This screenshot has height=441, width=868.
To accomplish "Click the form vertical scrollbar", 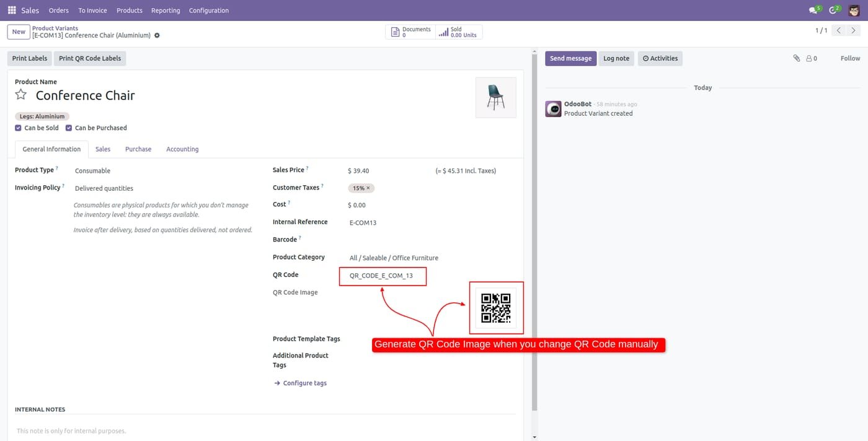I will coord(534,231).
